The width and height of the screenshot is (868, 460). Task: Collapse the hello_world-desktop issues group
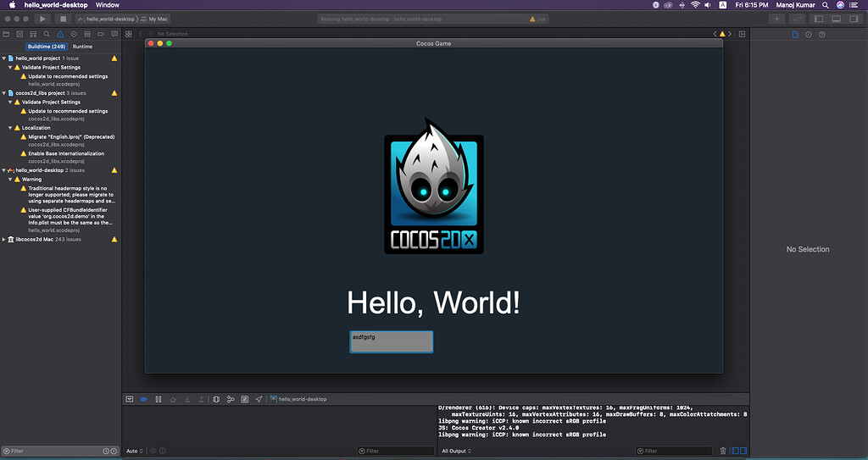tap(4, 170)
